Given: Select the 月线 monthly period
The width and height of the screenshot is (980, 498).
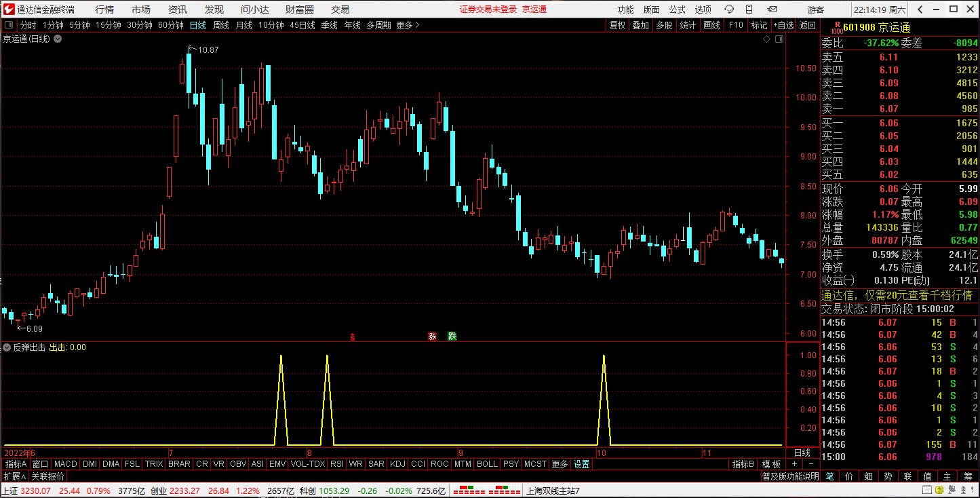Looking at the screenshot, I should coord(244,25).
